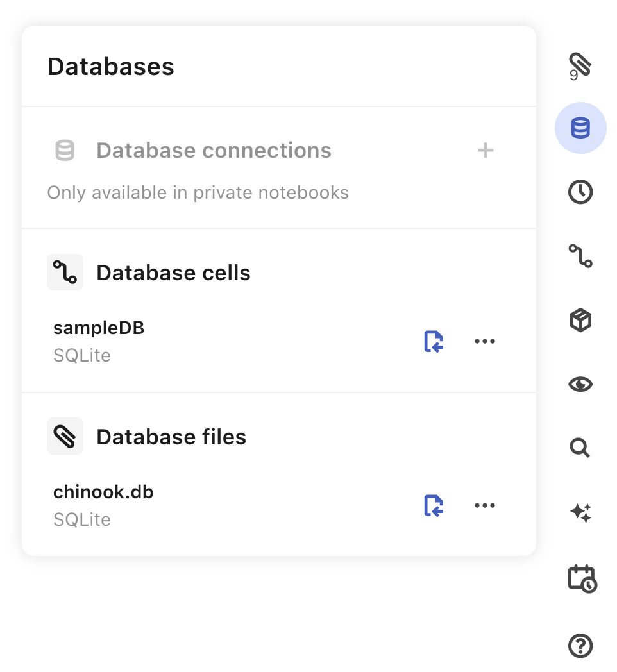Screen dimensions: 617x672
Task: Insert chinook.db into the notebook
Action: point(433,505)
